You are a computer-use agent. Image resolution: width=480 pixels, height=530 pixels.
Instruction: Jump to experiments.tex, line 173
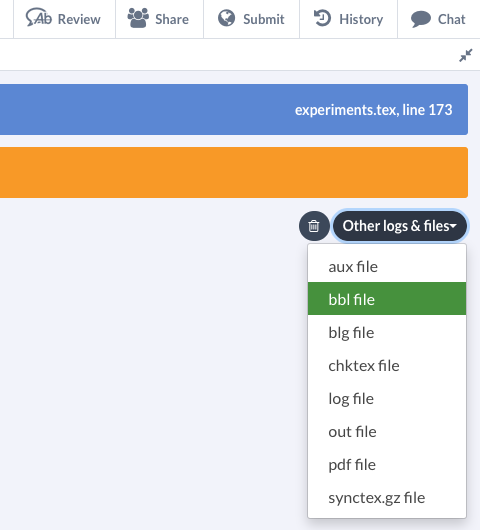[374, 110]
